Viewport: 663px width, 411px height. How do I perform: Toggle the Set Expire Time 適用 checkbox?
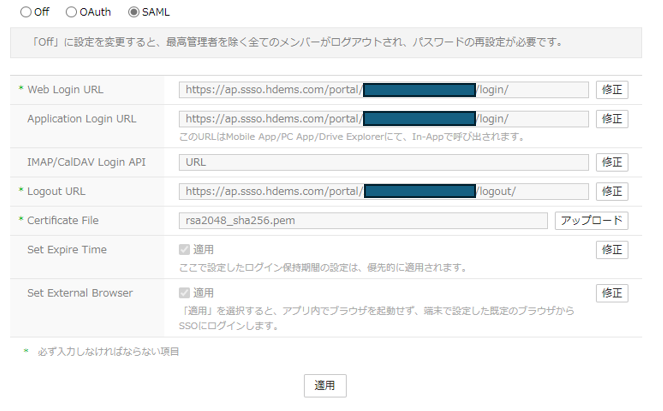(184, 249)
